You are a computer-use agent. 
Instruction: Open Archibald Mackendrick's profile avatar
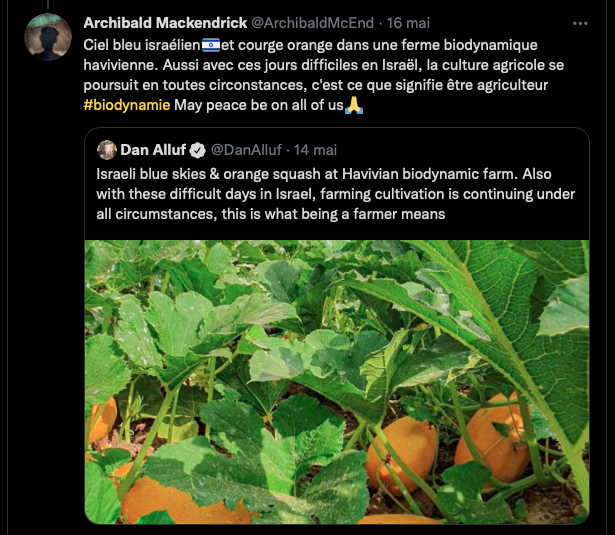click(x=48, y=37)
